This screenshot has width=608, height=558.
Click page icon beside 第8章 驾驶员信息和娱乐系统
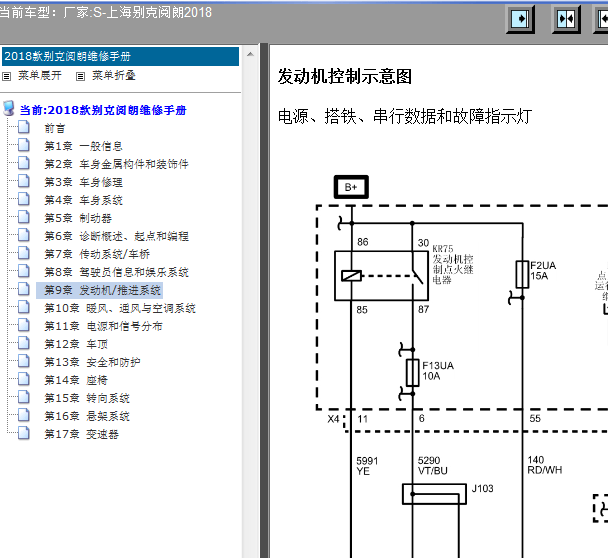tap(24, 271)
